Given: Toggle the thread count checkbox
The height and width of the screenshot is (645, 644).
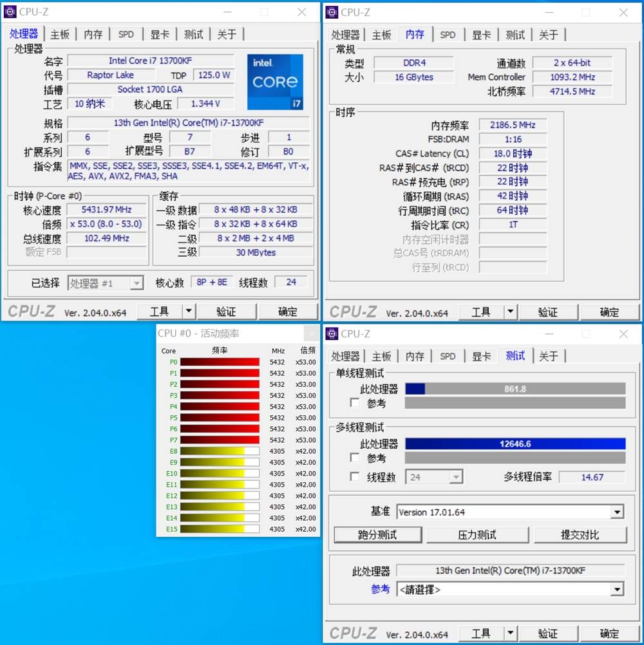Looking at the screenshot, I should pyautogui.click(x=354, y=477).
